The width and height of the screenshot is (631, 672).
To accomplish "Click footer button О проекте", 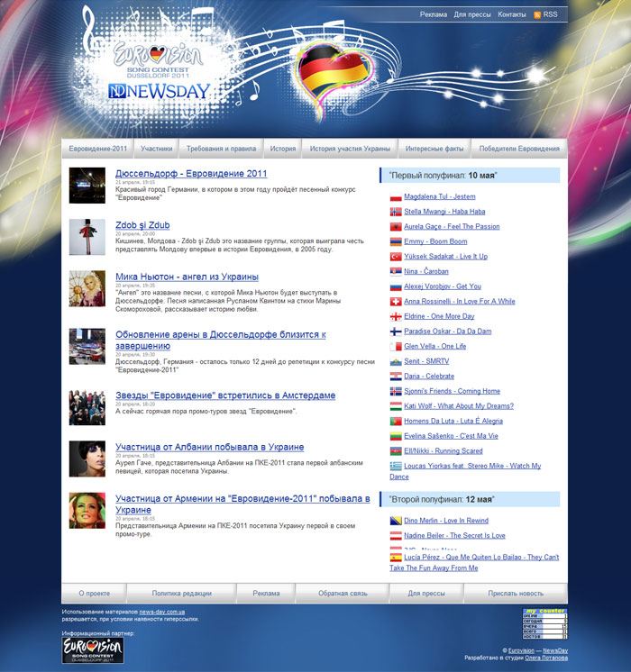I will 94,594.
